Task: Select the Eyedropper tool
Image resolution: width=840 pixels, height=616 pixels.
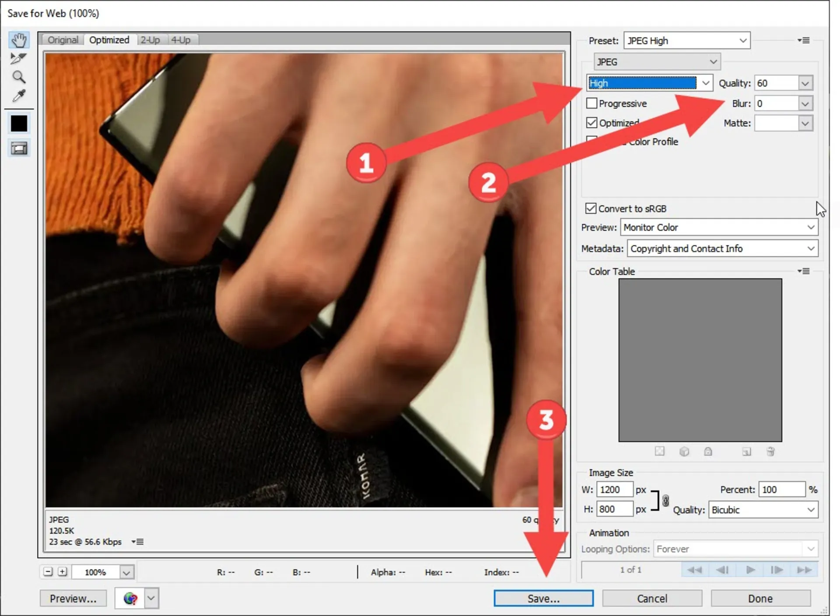Action: [18, 96]
